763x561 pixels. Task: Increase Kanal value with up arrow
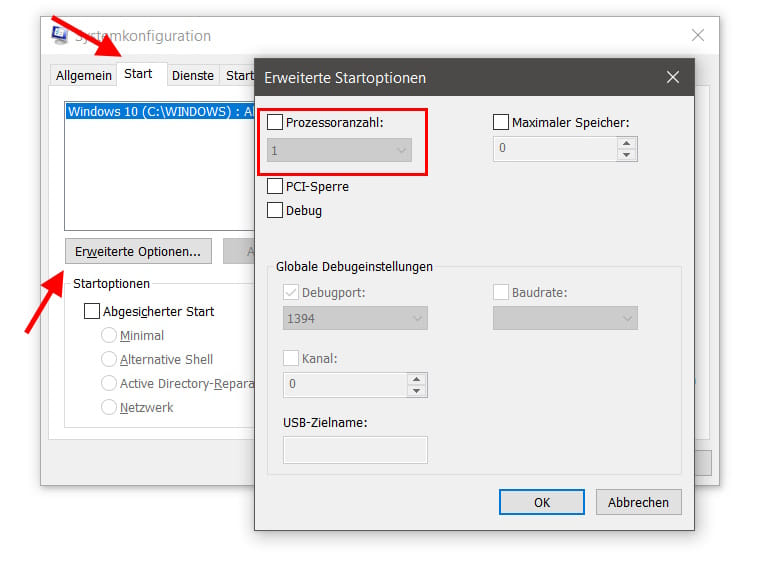[417, 379]
